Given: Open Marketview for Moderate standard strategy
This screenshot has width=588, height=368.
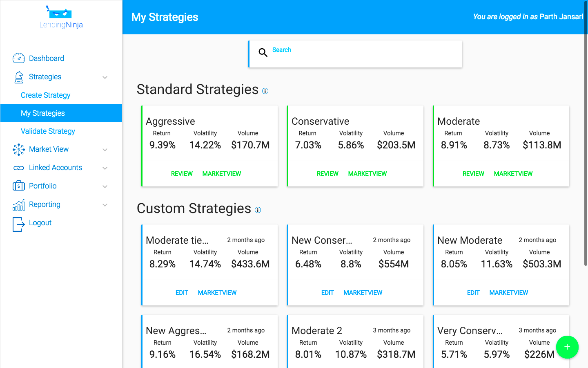Looking at the screenshot, I should [513, 174].
